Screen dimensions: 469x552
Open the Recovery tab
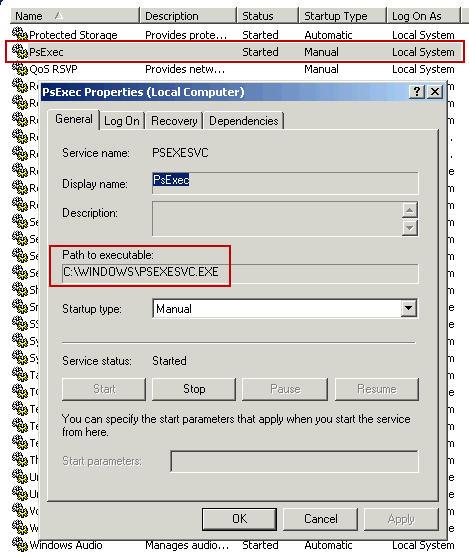(x=174, y=121)
